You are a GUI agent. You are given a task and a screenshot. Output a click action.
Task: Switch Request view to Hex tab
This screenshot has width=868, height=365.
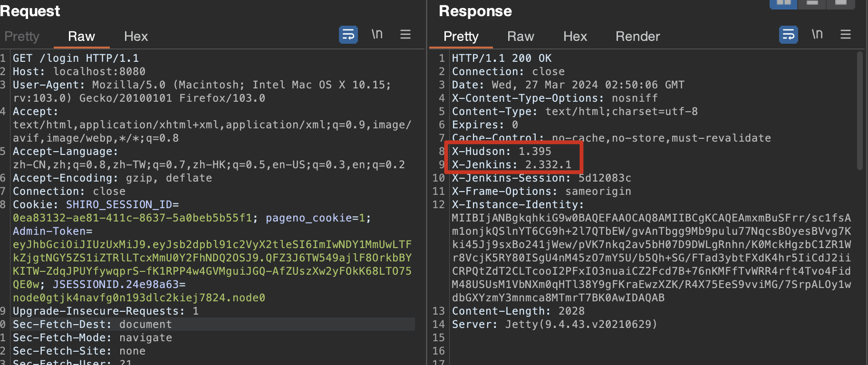point(136,36)
